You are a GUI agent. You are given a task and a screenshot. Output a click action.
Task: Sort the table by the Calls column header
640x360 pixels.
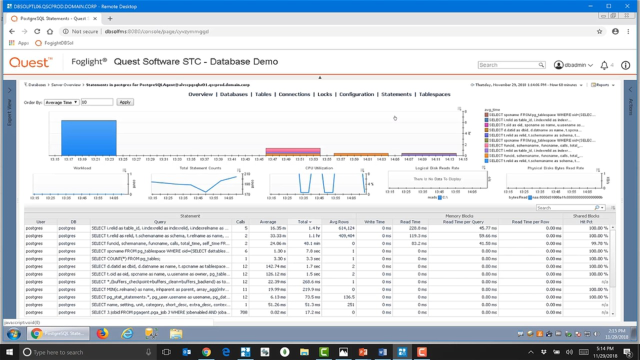point(240,222)
